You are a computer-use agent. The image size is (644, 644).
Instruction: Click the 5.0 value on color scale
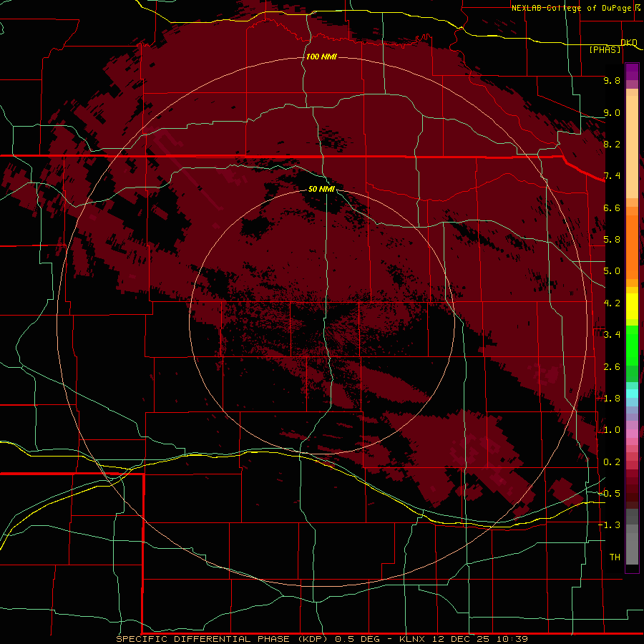coord(612,271)
